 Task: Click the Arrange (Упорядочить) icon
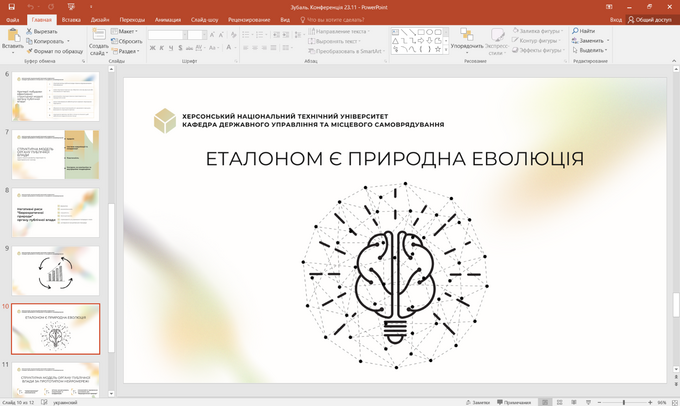[x=466, y=36]
